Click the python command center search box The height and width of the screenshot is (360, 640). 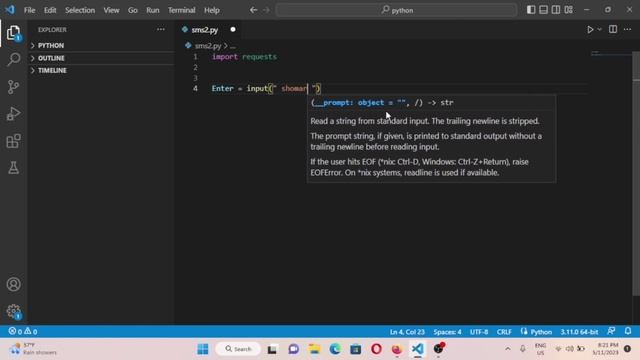click(x=396, y=10)
